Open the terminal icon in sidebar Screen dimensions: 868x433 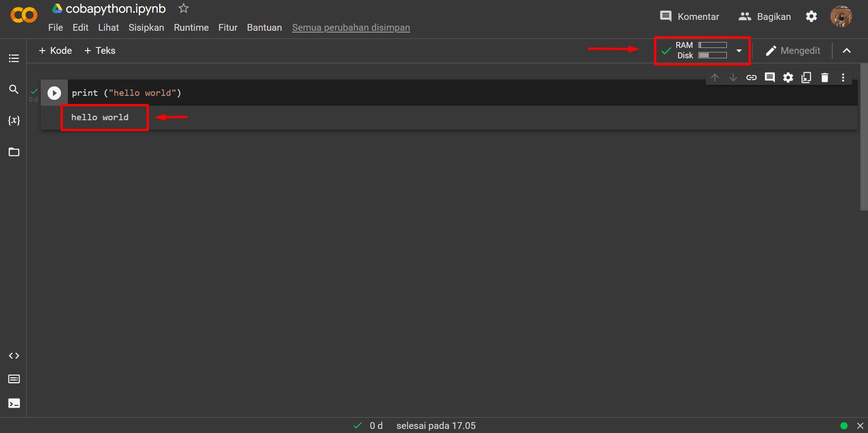(14, 403)
